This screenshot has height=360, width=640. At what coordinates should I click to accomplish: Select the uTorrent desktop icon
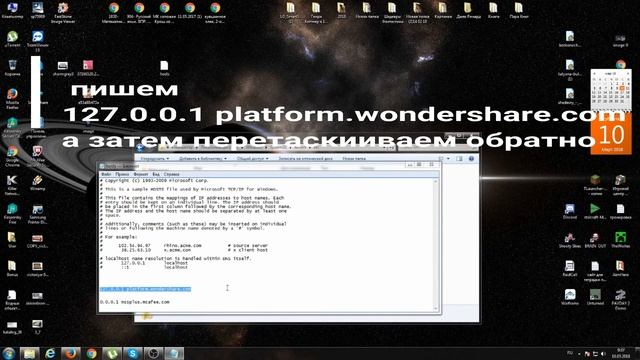(12, 40)
